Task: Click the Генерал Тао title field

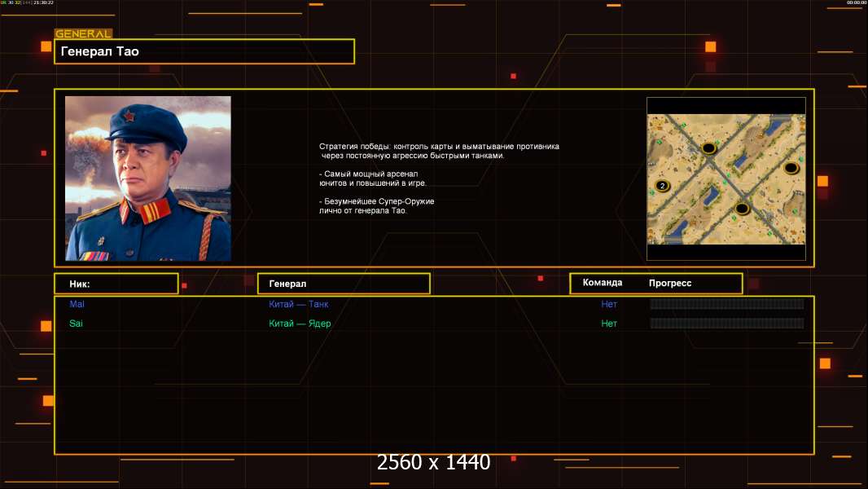Action: (204, 51)
